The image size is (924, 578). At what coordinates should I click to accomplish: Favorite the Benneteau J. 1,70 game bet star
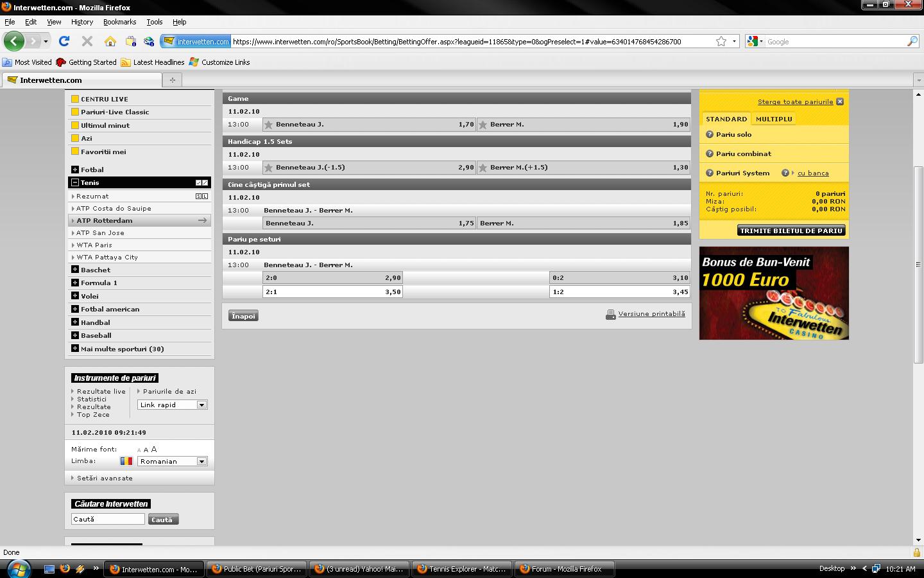click(269, 125)
